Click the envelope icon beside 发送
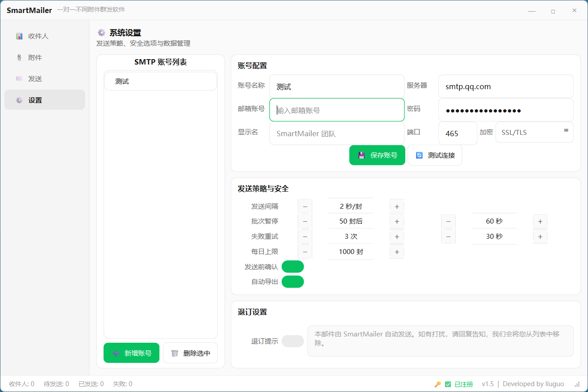Image resolution: width=588 pixels, height=392 pixels. tap(19, 78)
